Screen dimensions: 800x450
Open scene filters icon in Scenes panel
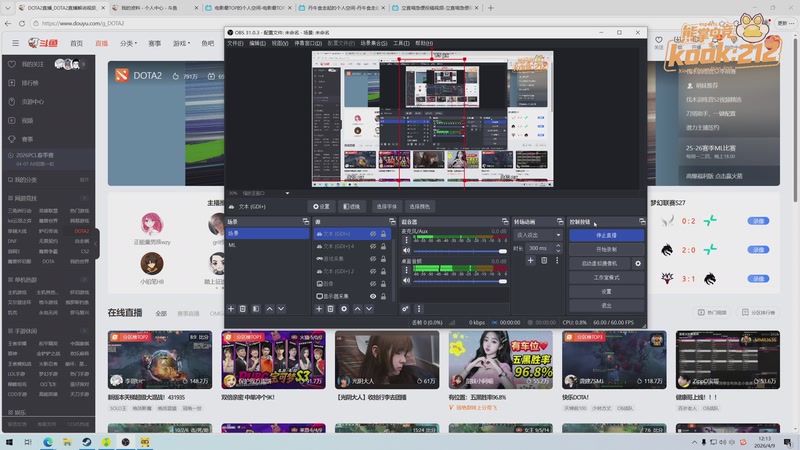(x=256, y=309)
